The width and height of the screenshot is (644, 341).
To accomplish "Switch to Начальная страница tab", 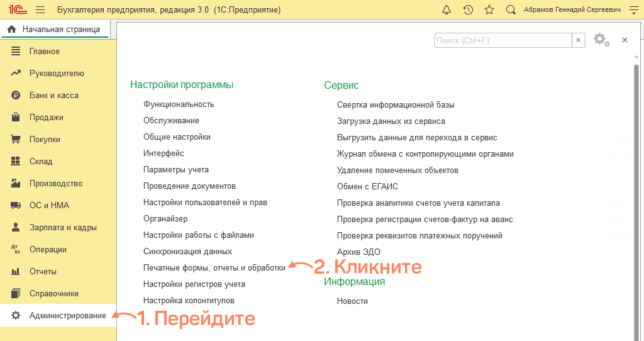I will coord(55,30).
